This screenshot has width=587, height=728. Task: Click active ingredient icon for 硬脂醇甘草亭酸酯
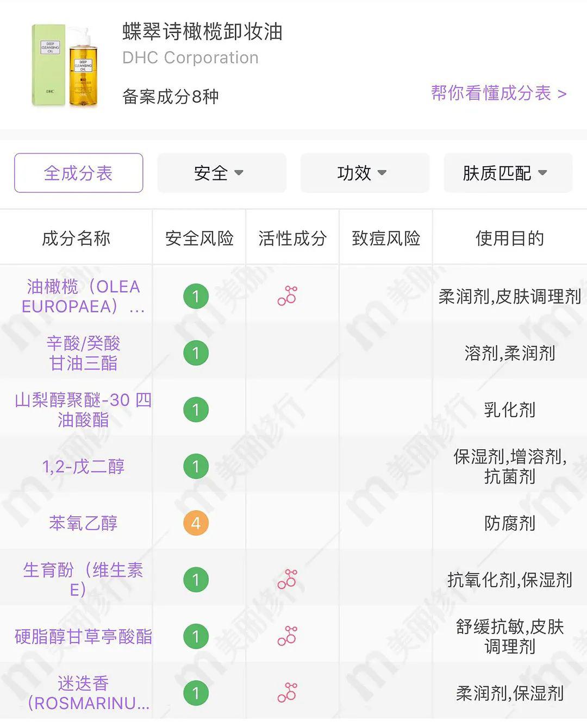click(x=287, y=636)
